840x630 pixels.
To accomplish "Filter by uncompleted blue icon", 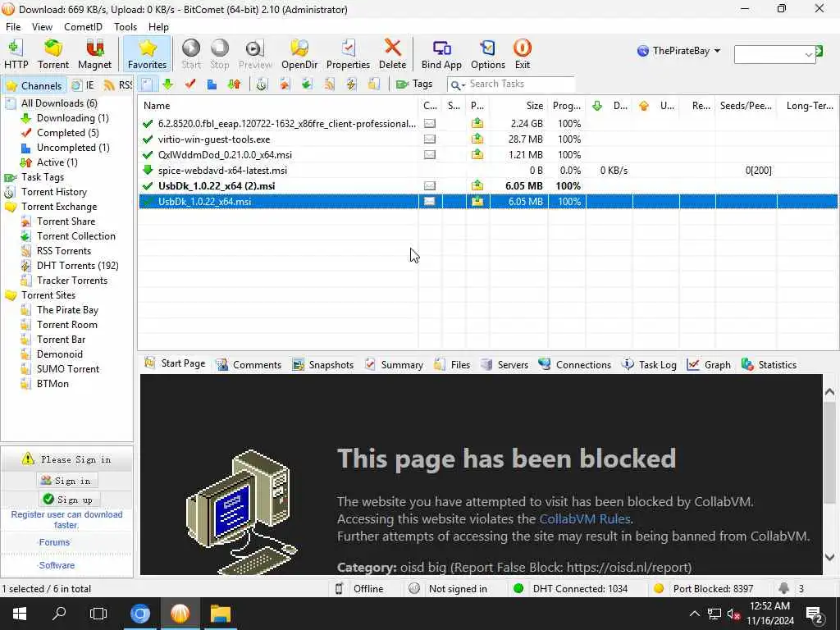I will coord(212,84).
